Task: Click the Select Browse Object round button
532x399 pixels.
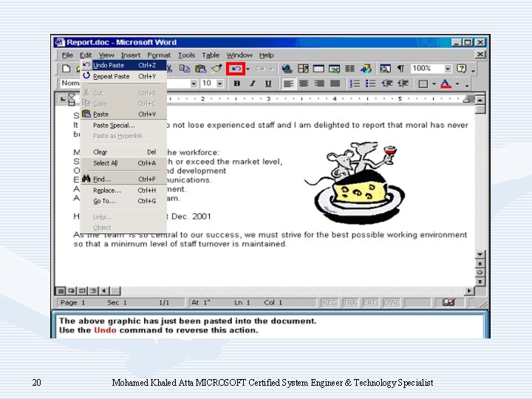Action: click(480, 273)
